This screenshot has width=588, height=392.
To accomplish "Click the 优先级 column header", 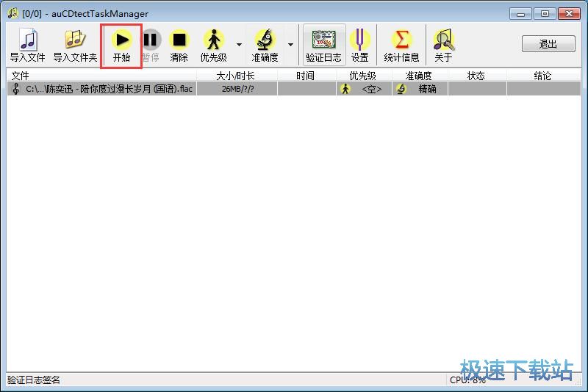I will point(363,76).
